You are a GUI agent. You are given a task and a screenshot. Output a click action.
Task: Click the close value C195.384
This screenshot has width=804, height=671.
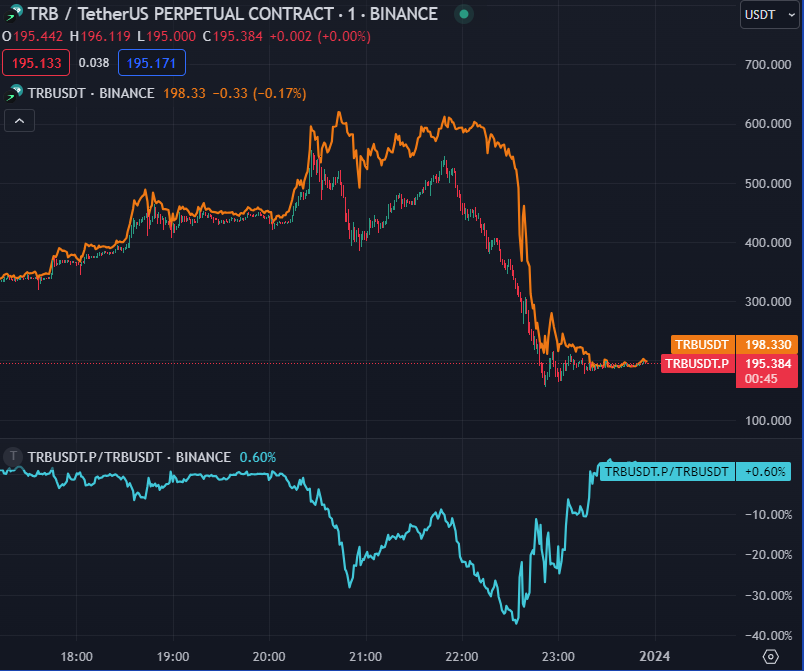coord(233,36)
